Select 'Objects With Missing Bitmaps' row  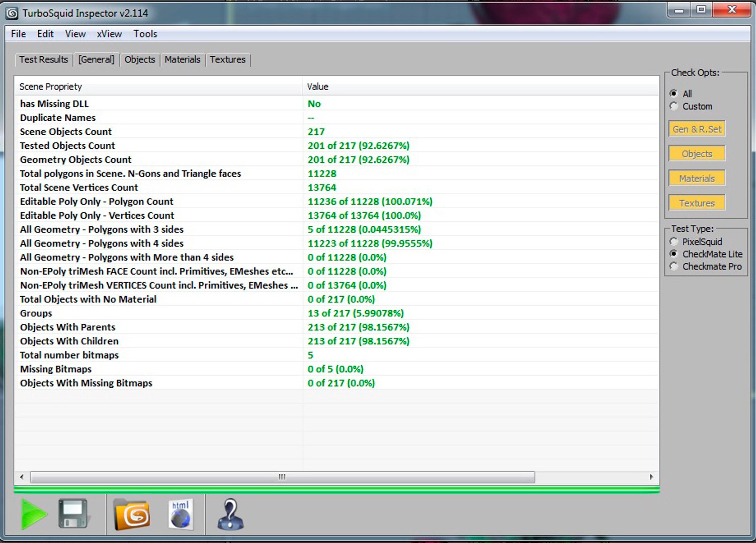pos(337,383)
